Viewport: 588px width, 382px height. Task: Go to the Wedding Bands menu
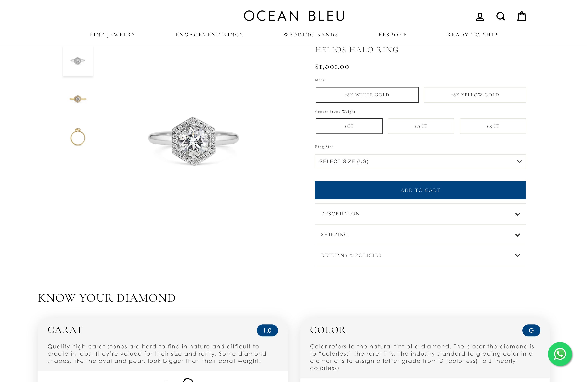pyautogui.click(x=311, y=35)
